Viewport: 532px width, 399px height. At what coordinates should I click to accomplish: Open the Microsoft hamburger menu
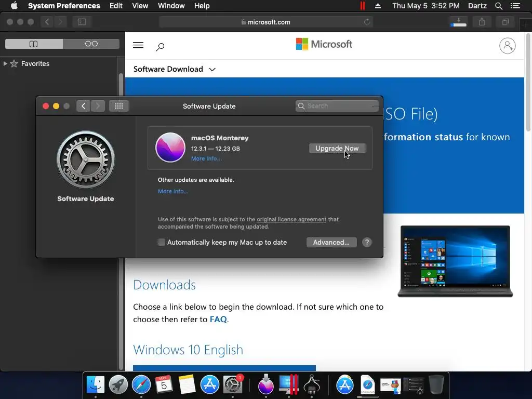tap(138, 45)
